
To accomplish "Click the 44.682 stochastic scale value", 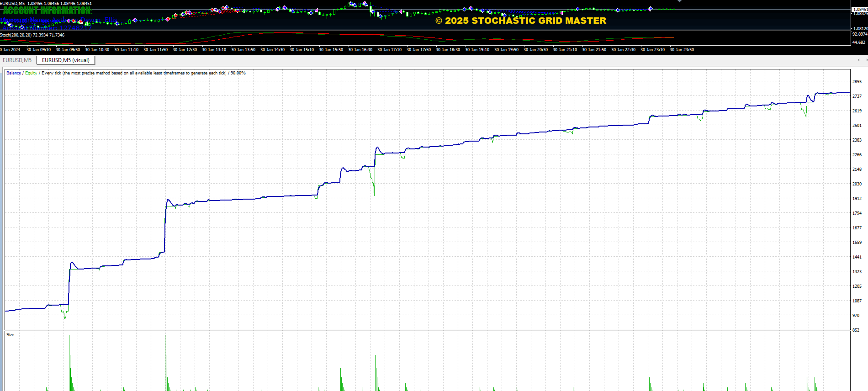I will [x=859, y=42].
